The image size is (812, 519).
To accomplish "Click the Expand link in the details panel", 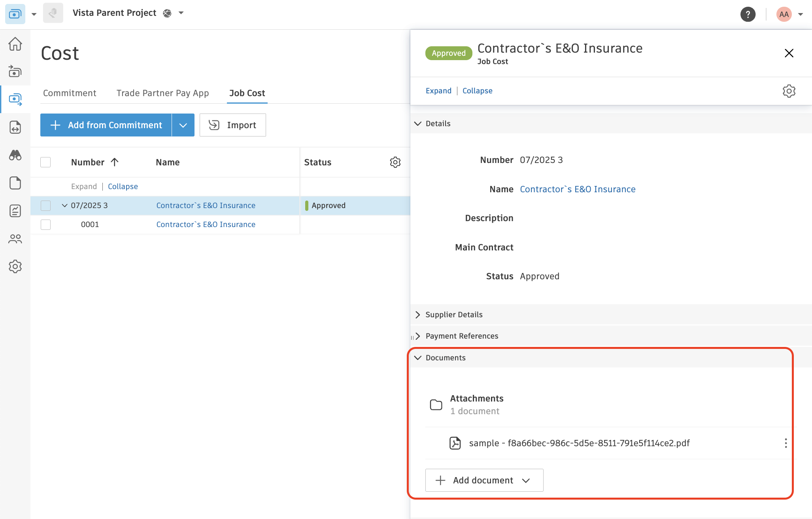I will coord(438,91).
